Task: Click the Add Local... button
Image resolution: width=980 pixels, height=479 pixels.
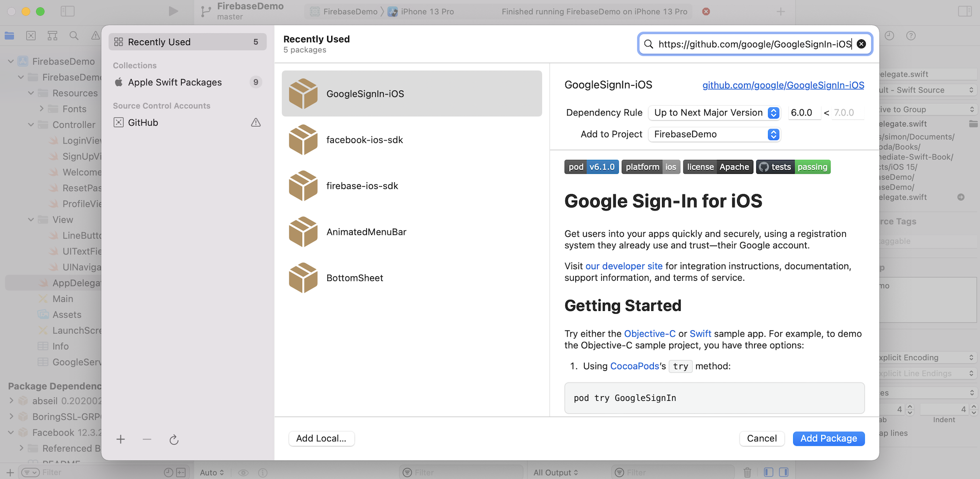Action: tap(321, 438)
